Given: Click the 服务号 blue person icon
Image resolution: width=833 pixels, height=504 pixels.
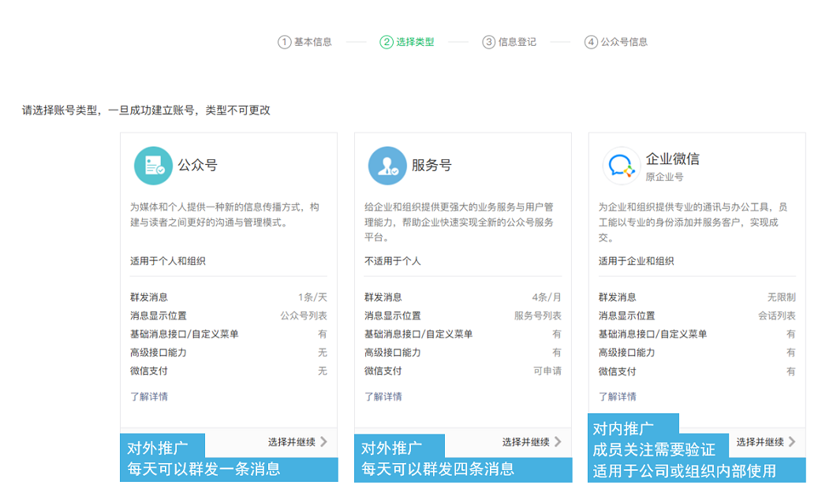Looking at the screenshot, I should tap(387, 166).
